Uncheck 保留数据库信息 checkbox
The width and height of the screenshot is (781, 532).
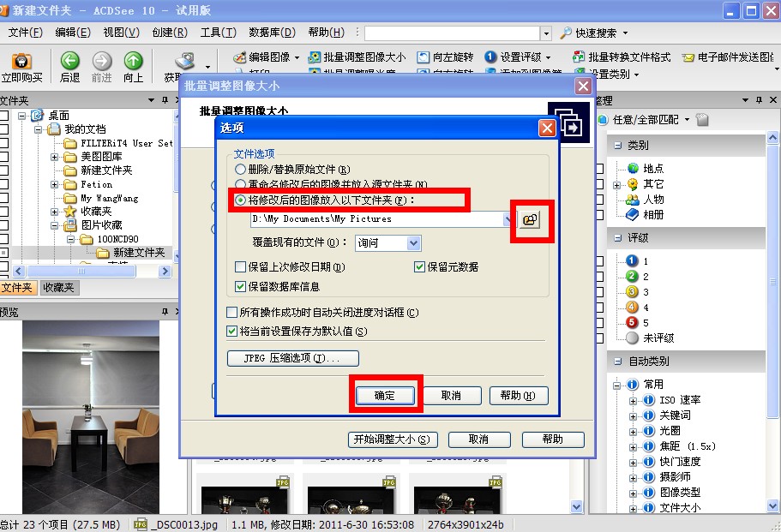click(240, 287)
